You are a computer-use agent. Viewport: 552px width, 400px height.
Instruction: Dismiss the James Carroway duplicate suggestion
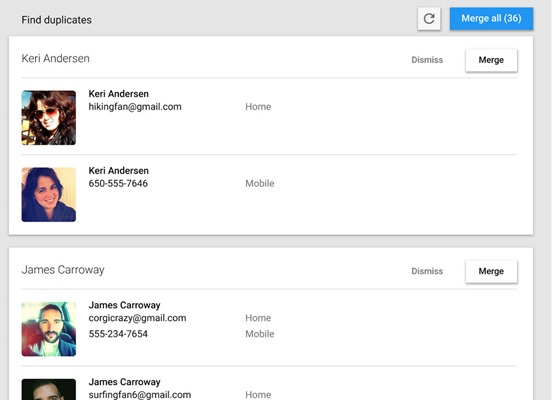[427, 271]
